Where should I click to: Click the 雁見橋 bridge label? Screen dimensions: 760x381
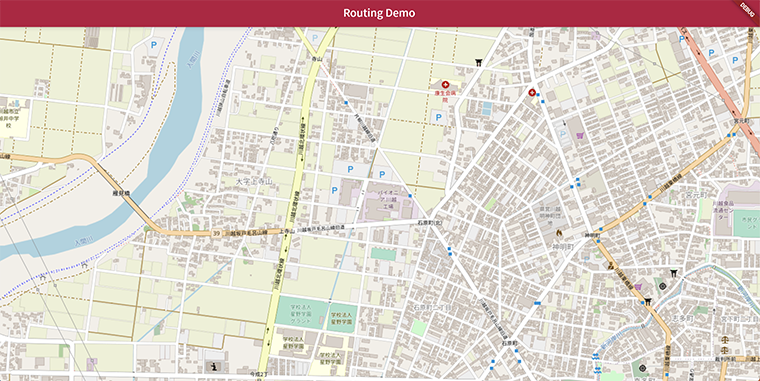pos(121,193)
